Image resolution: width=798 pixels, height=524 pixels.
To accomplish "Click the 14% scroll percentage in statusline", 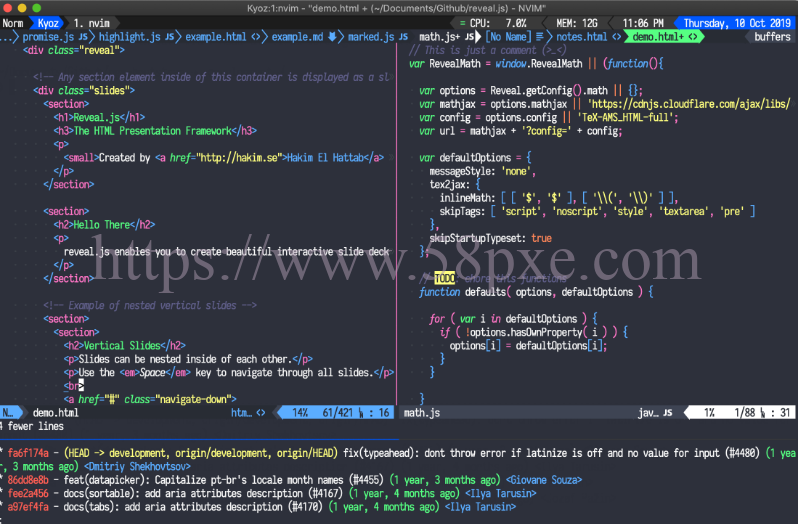I will (x=300, y=413).
